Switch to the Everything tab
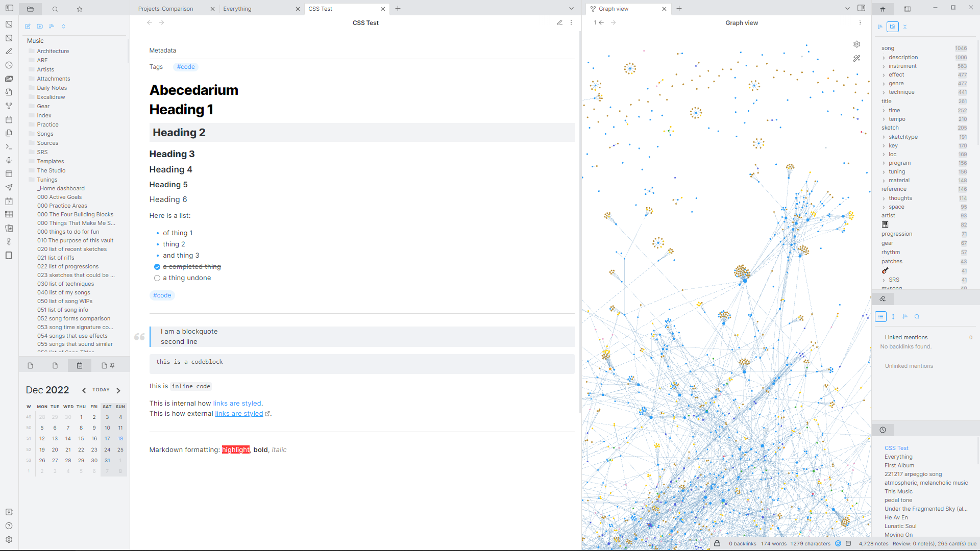 [x=237, y=9]
